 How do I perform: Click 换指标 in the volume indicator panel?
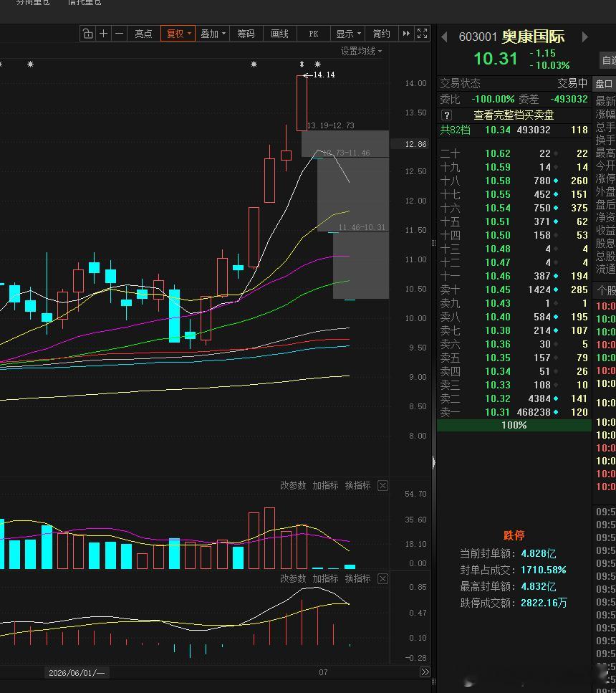click(x=357, y=486)
